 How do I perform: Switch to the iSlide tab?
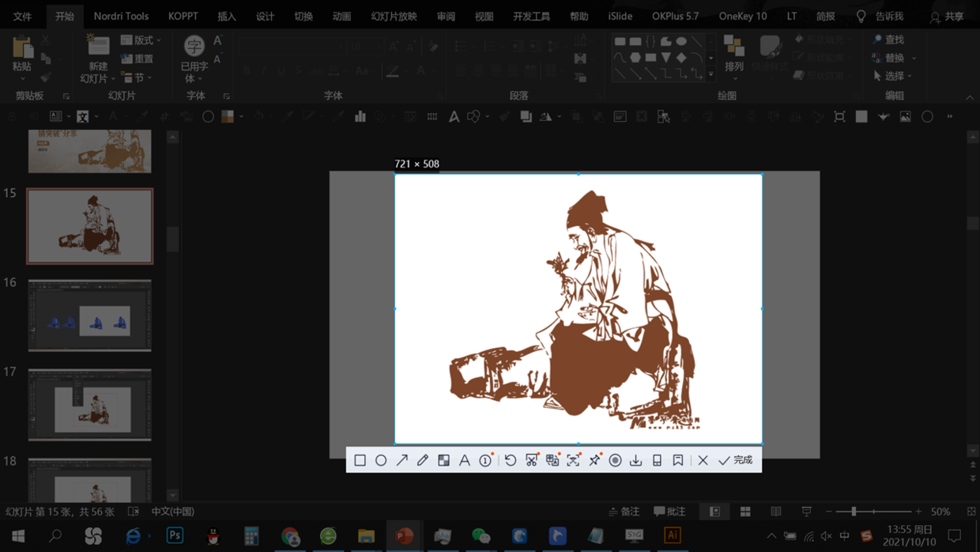(x=620, y=16)
